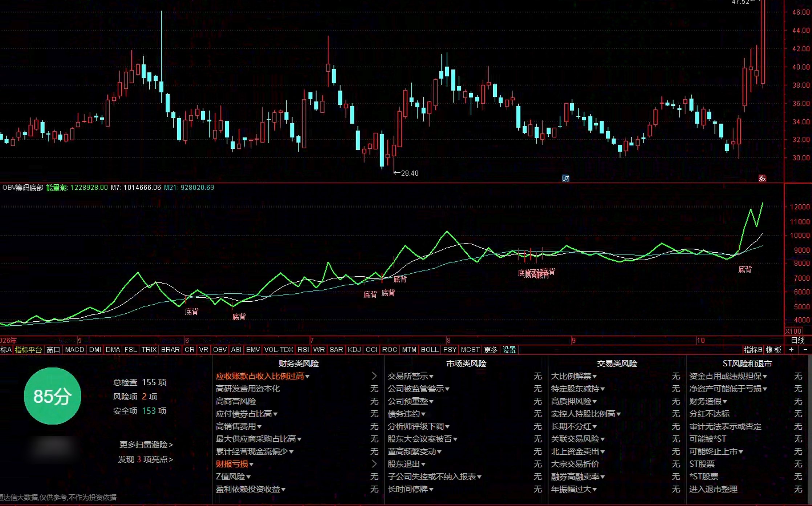Click the 总检查 155 项 count

[140, 382]
